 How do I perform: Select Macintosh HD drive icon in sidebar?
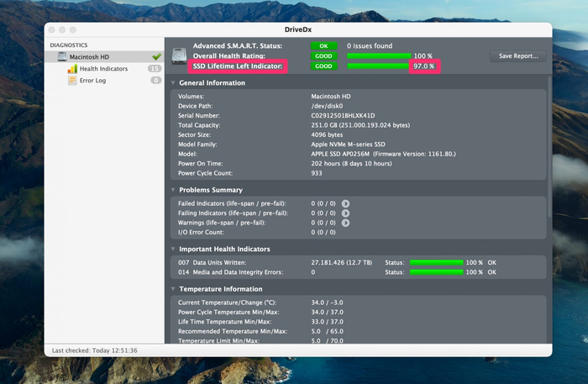(62, 56)
